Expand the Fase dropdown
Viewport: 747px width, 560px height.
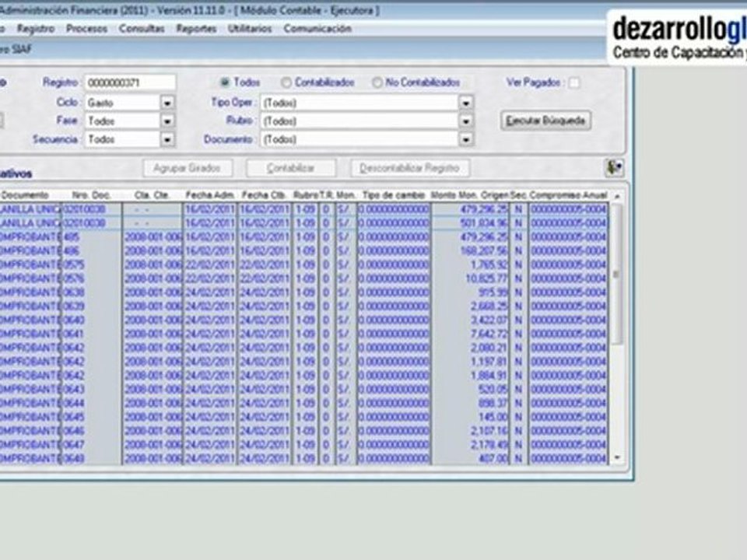point(167,121)
